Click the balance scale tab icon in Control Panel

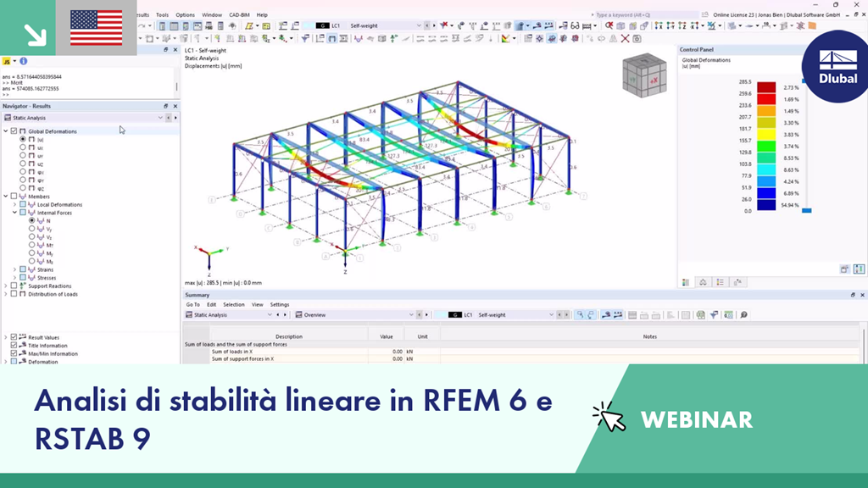tap(703, 282)
